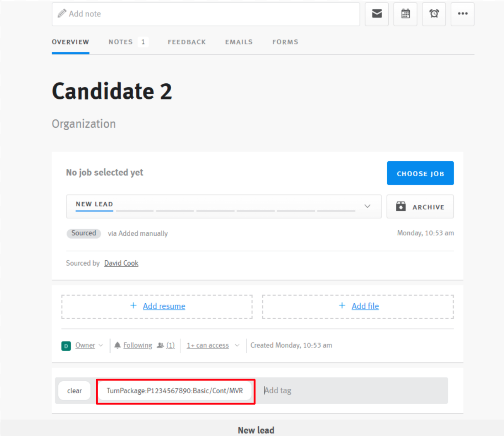Click the Sourced badge
504x436 pixels.
coord(84,233)
